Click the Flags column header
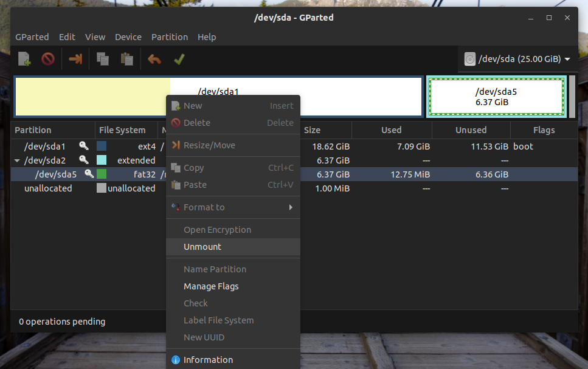 [x=544, y=130]
